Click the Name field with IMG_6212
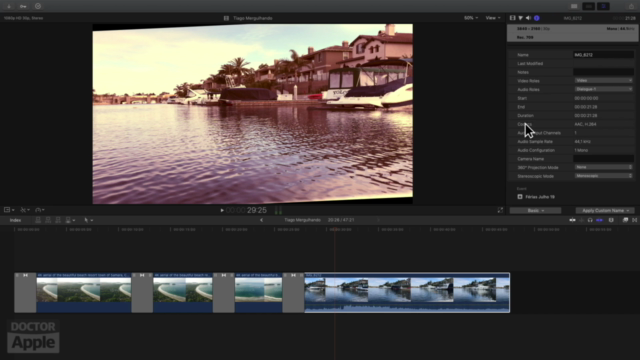Image resolution: width=640 pixels, height=360 pixels. [603, 55]
